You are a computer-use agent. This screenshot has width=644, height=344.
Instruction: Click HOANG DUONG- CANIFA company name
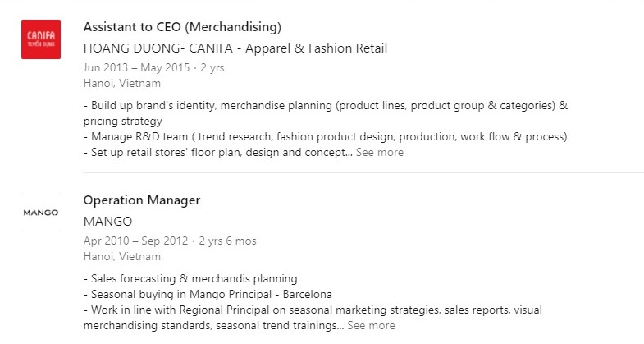(x=235, y=48)
